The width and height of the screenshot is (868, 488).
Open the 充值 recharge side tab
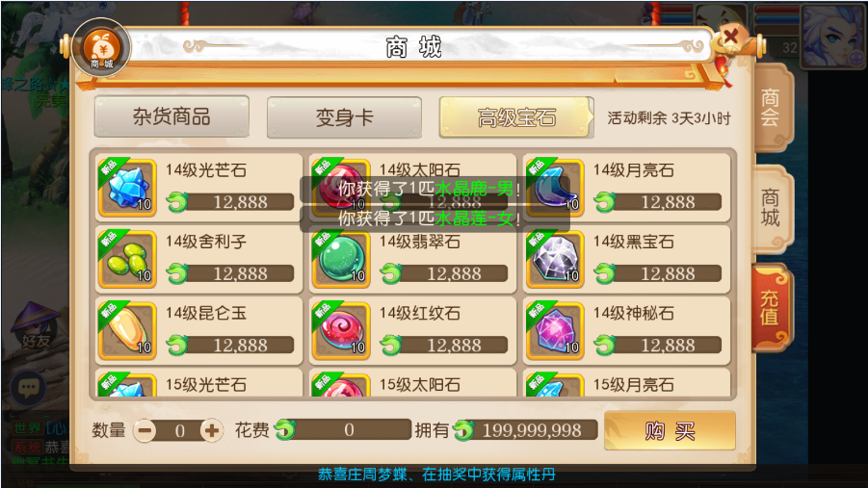pyautogui.click(x=771, y=308)
